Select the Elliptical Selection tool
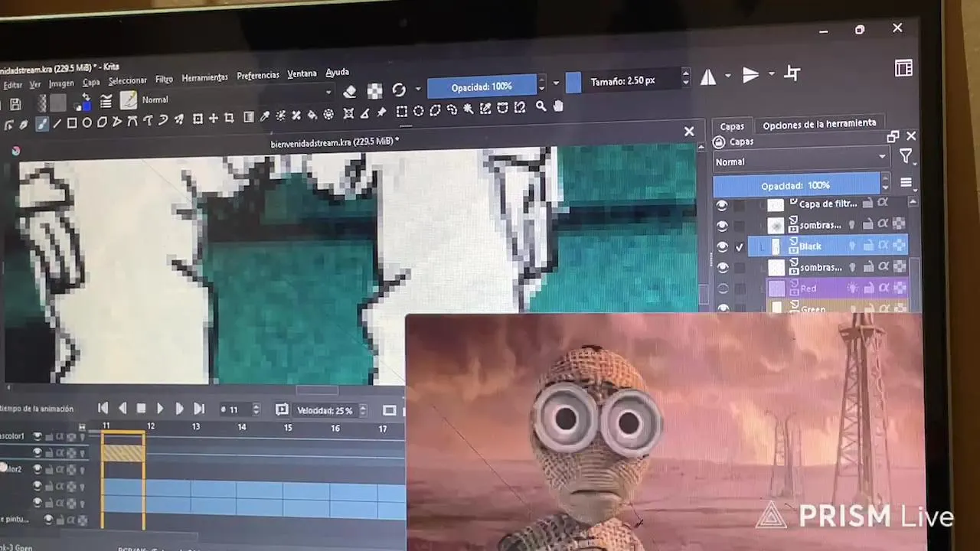980x551 pixels. (418, 111)
